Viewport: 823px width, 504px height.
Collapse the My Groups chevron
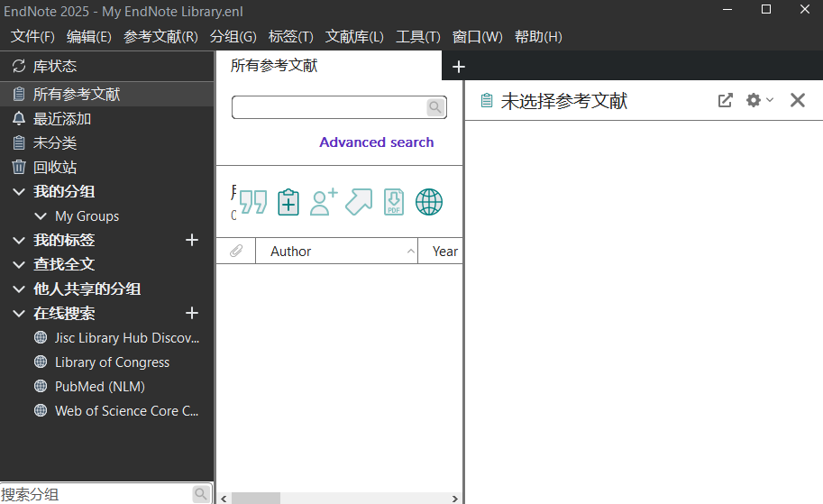tap(41, 215)
